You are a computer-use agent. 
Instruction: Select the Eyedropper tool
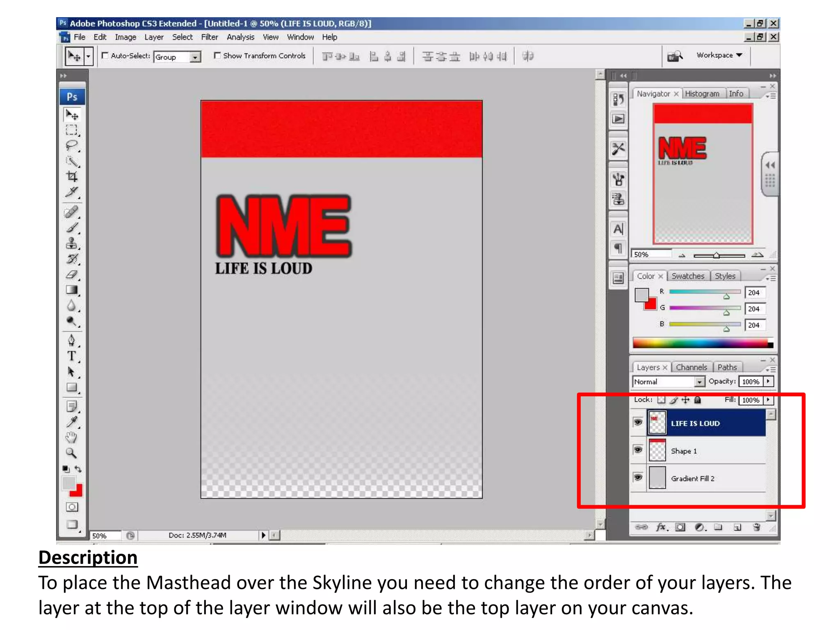point(72,422)
